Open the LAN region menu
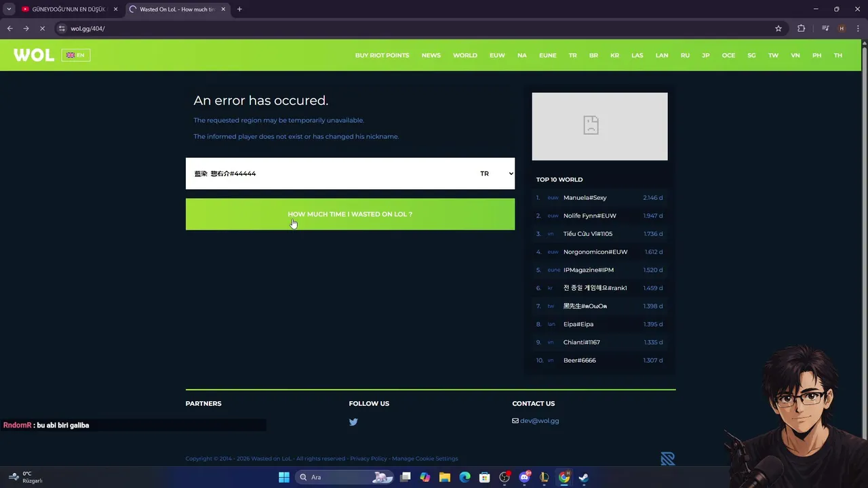The image size is (868, 488). click(x=662, y=56)
